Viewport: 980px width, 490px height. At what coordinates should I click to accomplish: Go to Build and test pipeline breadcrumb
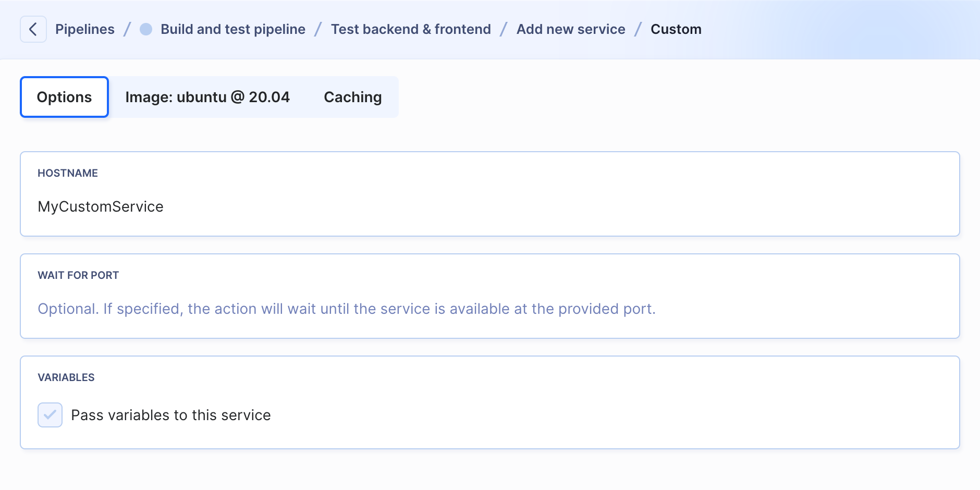pos(233,29)
